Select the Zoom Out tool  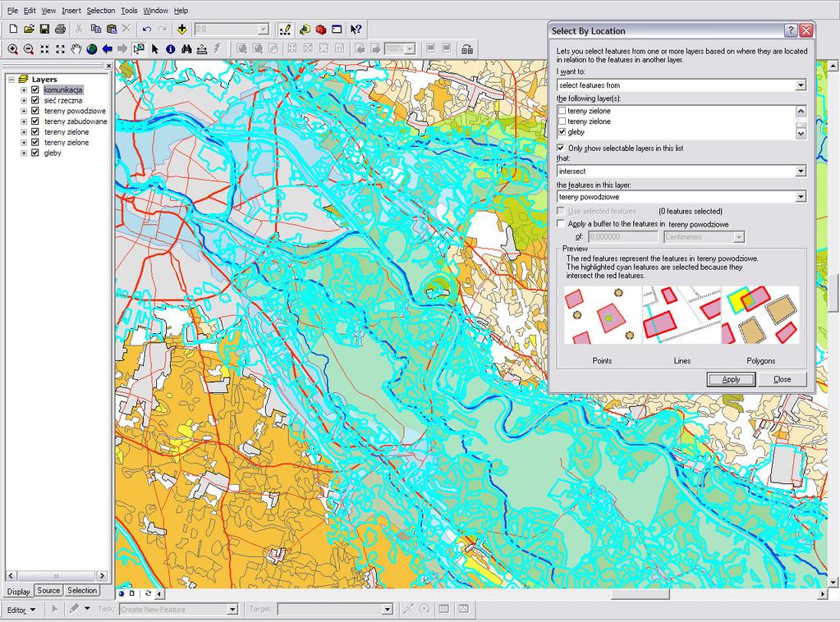click(x=29, y=49)
